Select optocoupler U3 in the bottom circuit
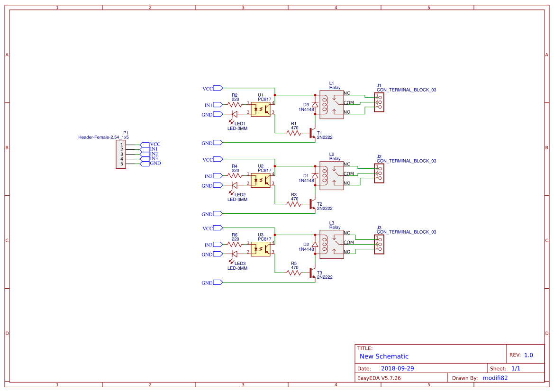 pyautogui.click(x=260, y=249)
